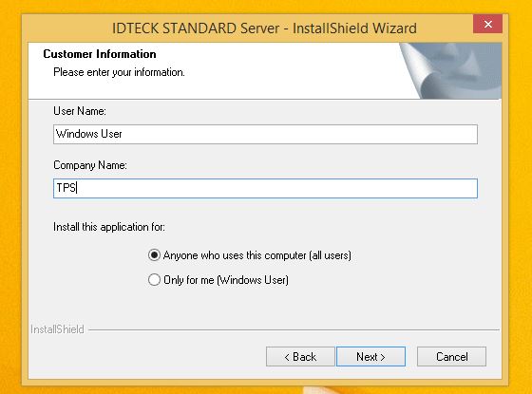Click the 'Company Name:' label
Screen dimensions: 532x394
pos(90,165)
